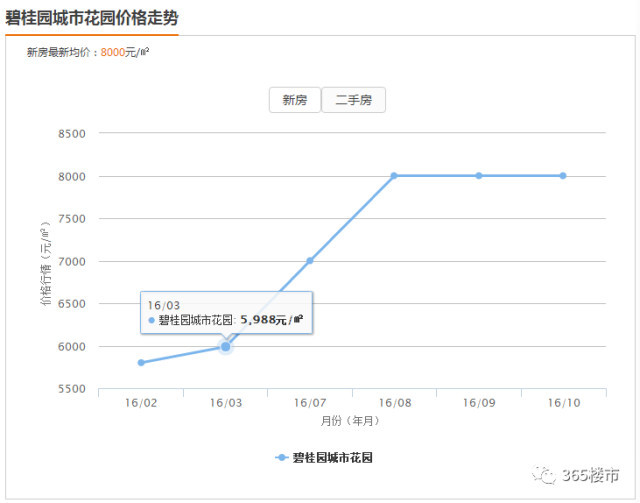640x503 pixels.
Task: Click the 价格行情 vertical axis title
Action: tap(46, 263)
